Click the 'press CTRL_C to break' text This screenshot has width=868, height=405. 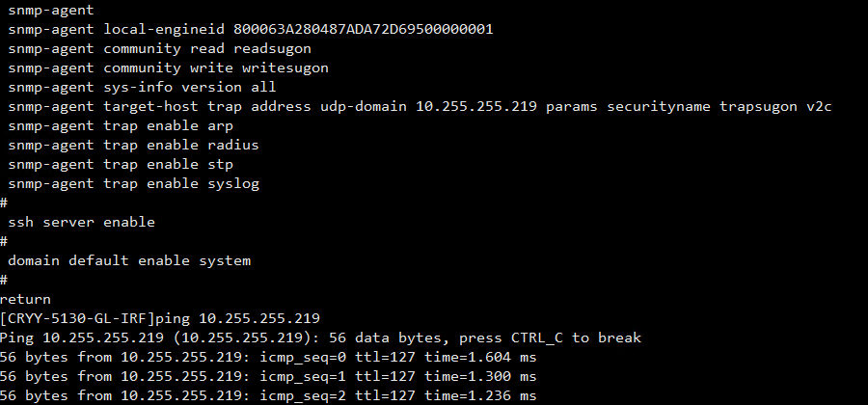tap(550, 337)
